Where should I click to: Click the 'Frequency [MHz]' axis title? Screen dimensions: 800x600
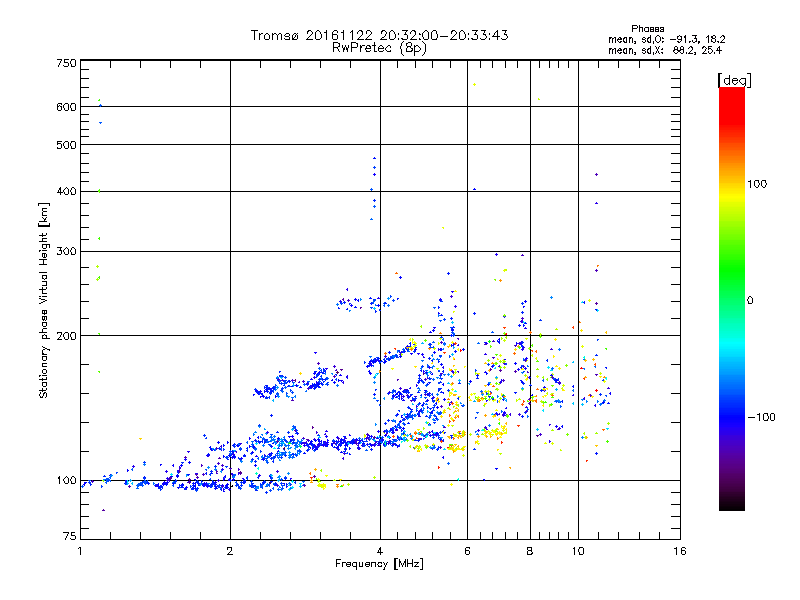click(379, 564)
